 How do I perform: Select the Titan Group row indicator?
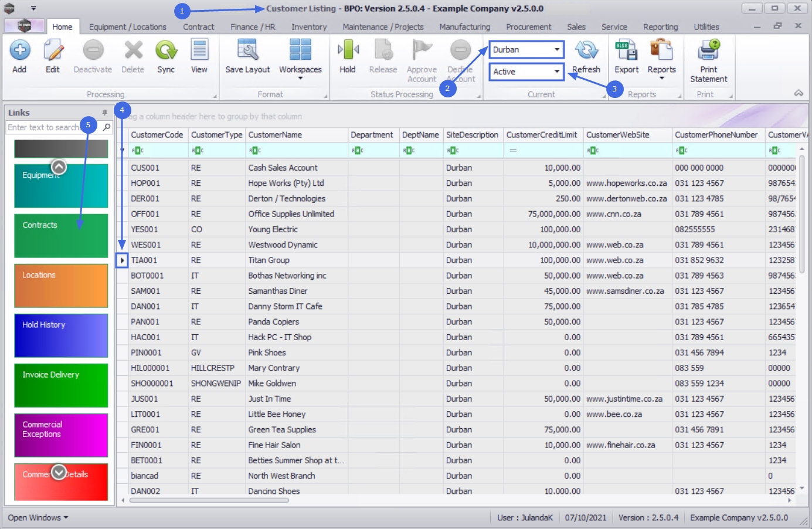click(122, 260)
